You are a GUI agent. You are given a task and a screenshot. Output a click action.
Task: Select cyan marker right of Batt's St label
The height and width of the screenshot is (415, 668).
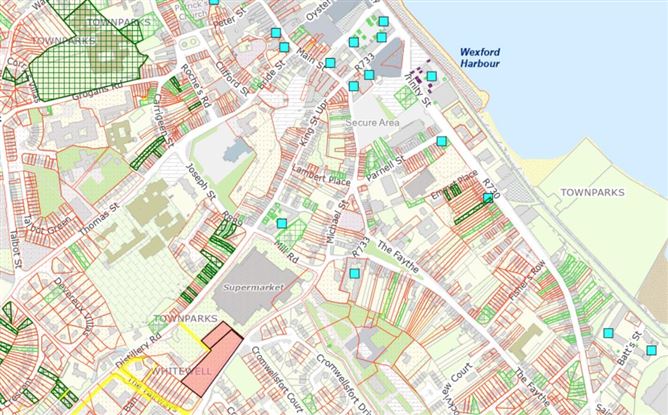point(651,350)
